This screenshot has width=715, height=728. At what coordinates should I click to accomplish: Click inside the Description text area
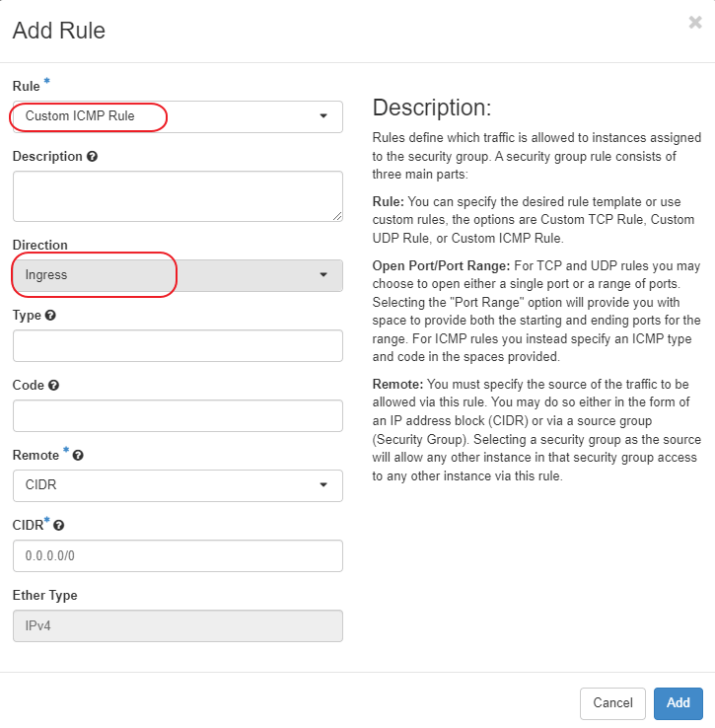click(x=178, y=195)
